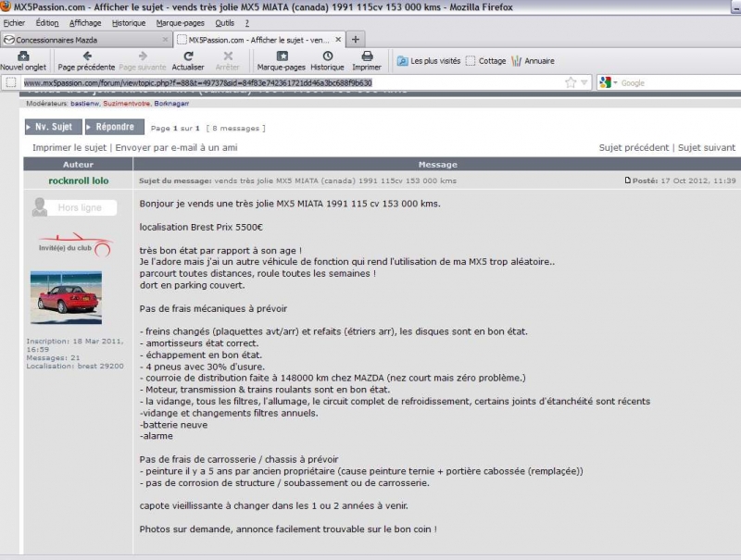
Task: Click the line '-batterie neuve'
Action: coord(173,425)
